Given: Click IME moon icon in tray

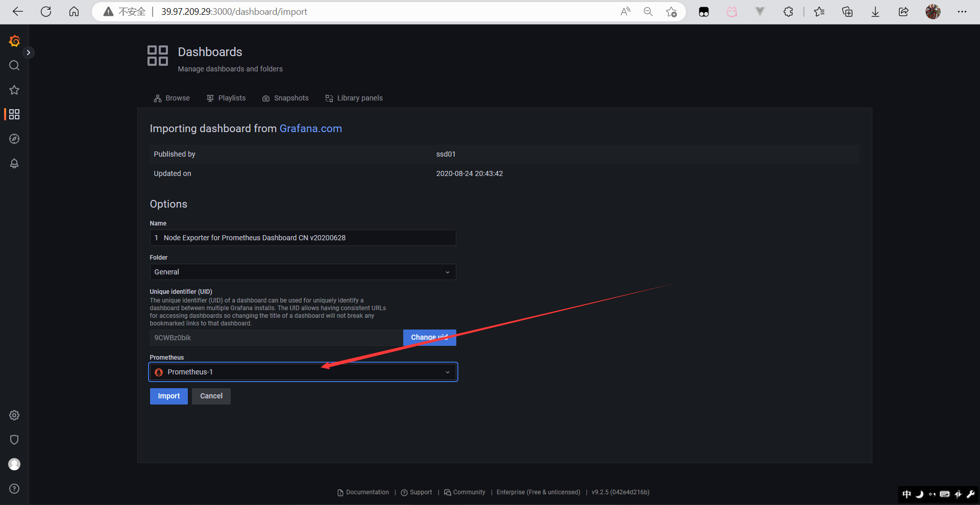Looking at the screenshot, I should 919,494.
